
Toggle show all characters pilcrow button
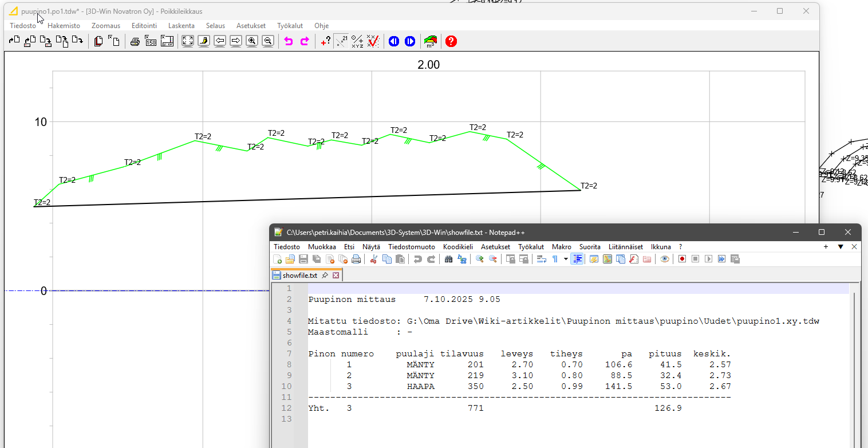click(554, 259)
